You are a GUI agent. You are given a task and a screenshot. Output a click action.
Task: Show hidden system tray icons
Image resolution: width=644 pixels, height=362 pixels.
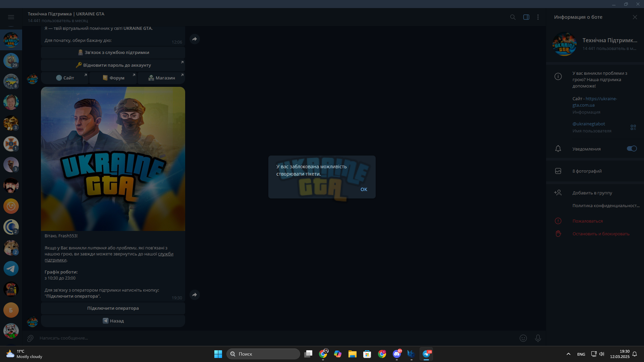(569, 354)
